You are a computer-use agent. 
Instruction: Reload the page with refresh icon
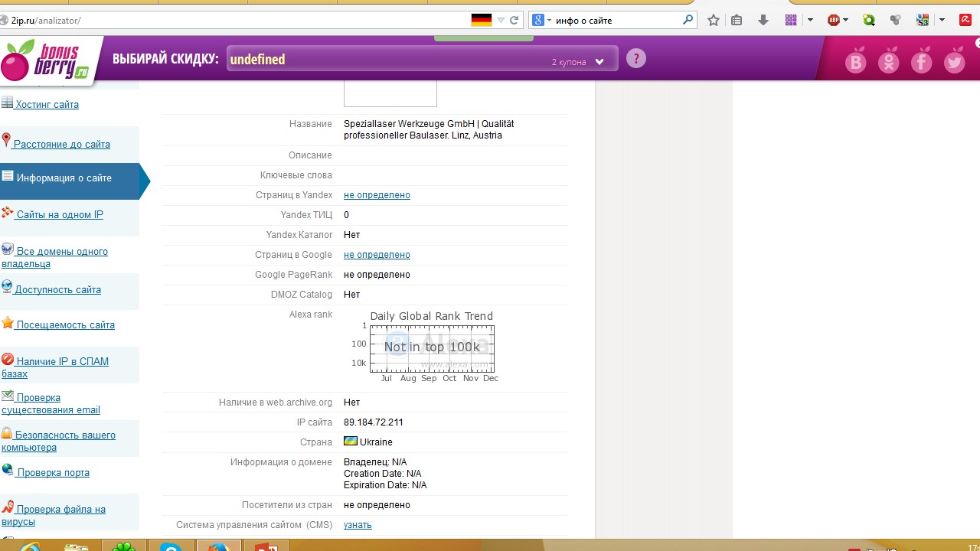(x=514, y=21)
